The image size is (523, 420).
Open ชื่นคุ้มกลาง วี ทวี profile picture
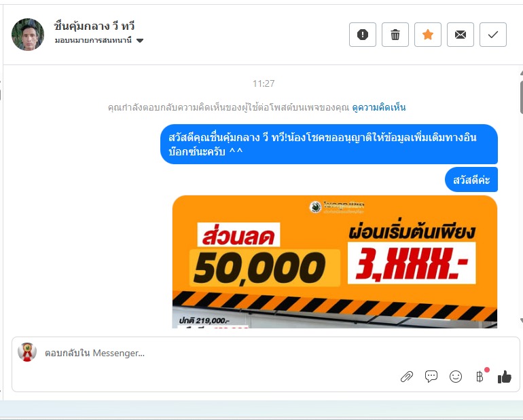28,35
